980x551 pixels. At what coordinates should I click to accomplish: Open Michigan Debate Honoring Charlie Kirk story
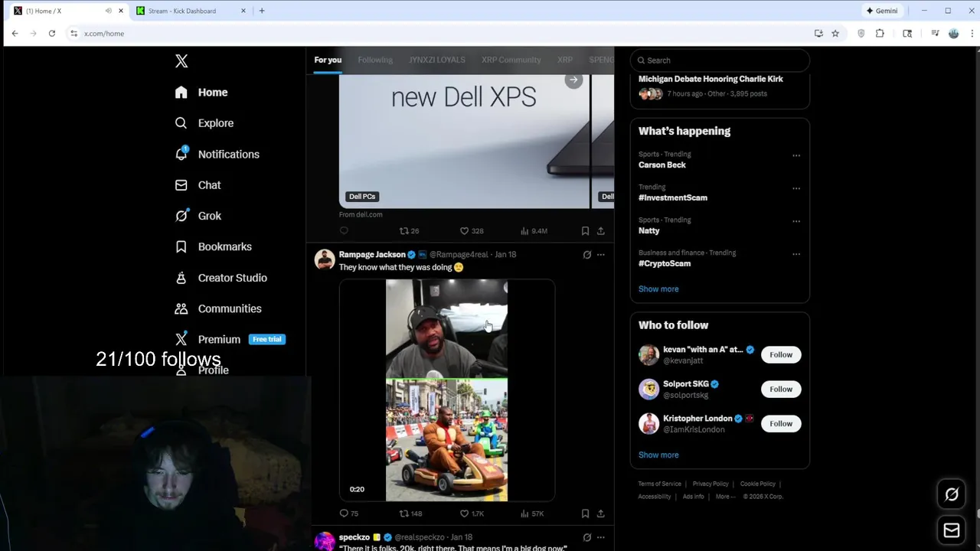(710, 79)
